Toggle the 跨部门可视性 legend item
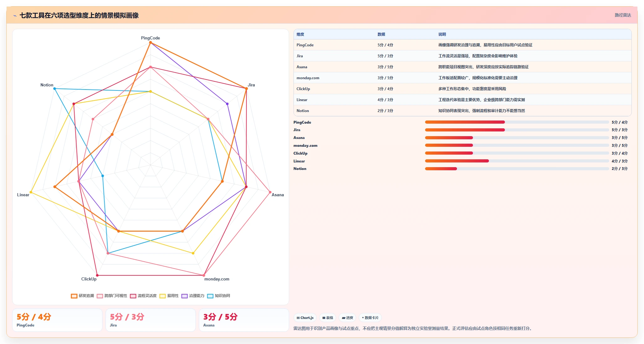644x344 pixels. [112, 296]
